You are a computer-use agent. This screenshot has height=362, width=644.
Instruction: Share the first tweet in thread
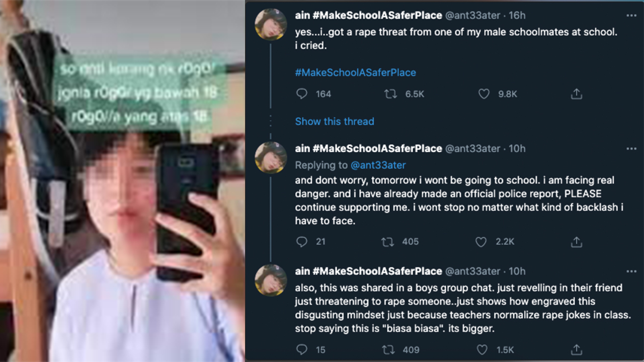click(577, 94)
